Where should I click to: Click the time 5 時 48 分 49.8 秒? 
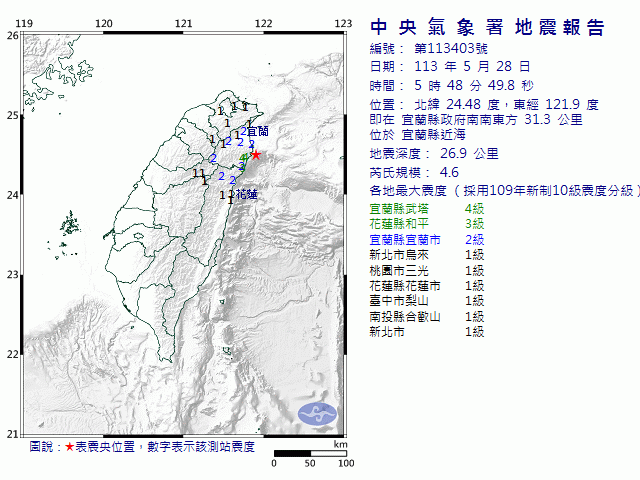point(474,85)
